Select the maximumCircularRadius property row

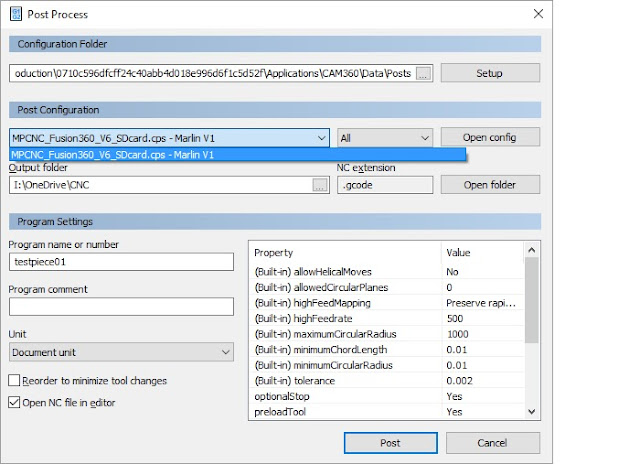pos(388,334)
